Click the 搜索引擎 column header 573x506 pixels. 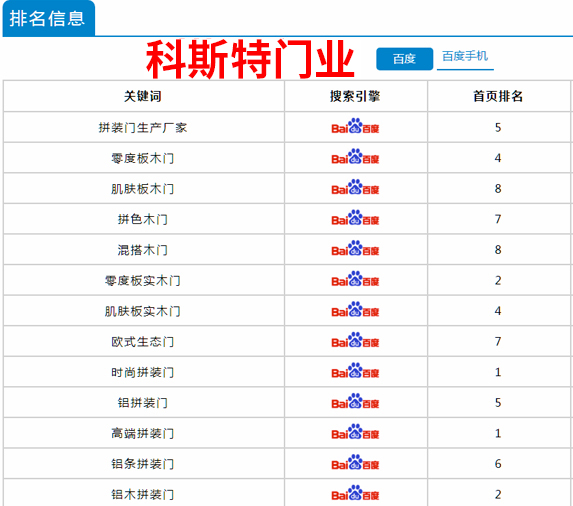click(x=355, y=96)
